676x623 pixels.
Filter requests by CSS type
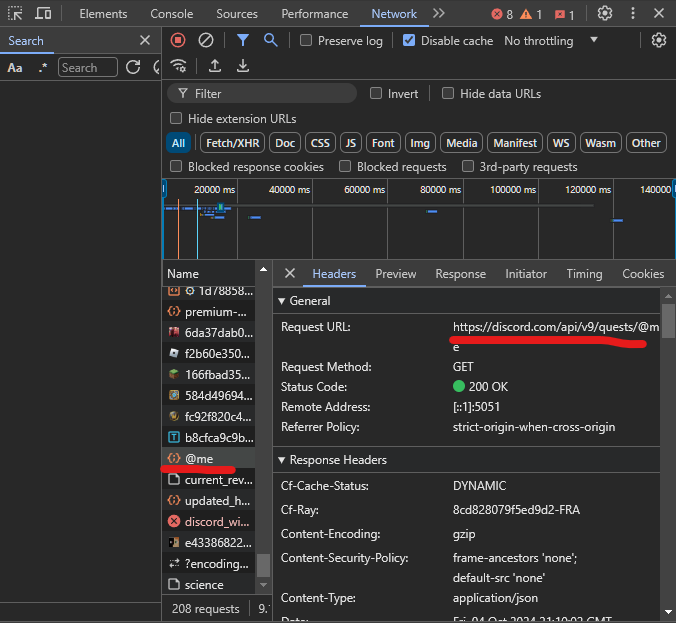click(x=320, y=143)
